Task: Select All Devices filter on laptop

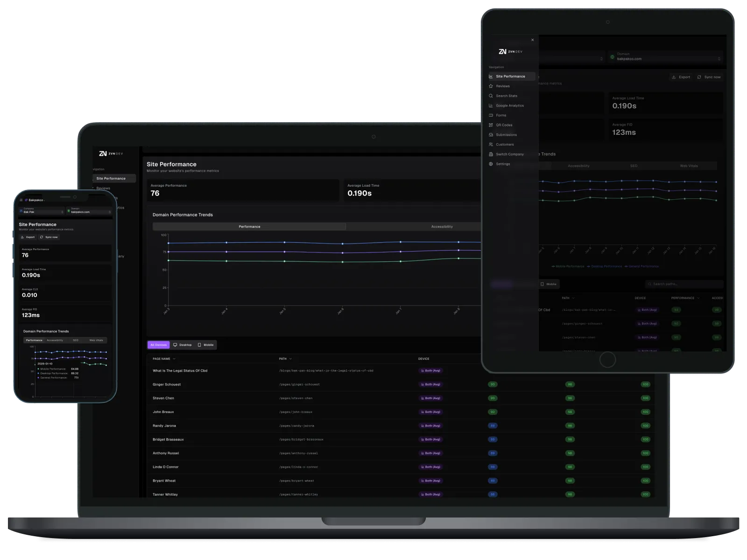Action: pyautogui.click(x=158, y=345)
